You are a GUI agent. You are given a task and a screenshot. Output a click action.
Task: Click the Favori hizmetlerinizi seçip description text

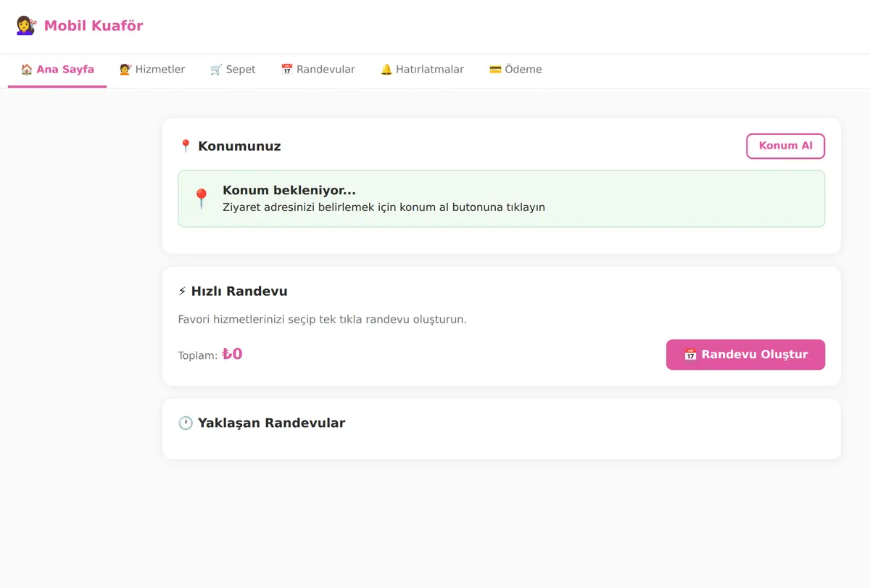tap(322, 319)
